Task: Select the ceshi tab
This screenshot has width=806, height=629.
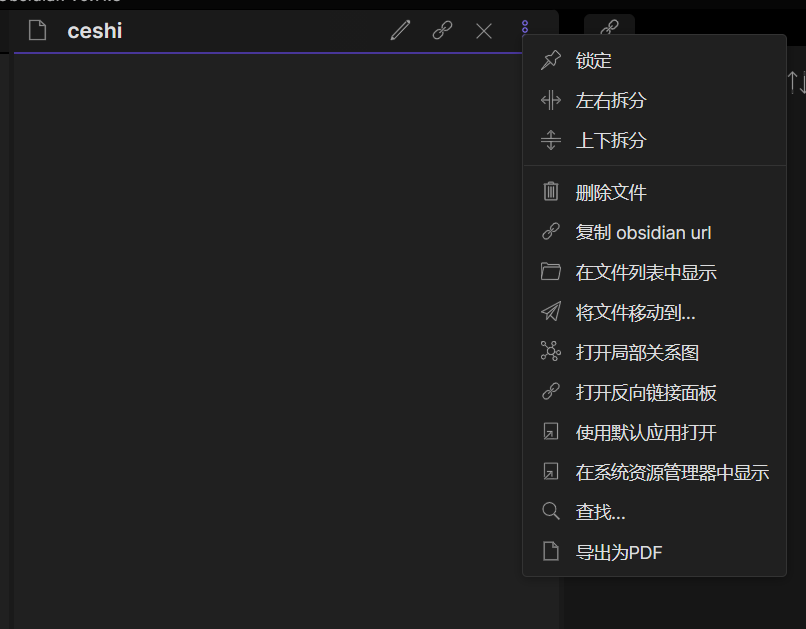Action: (95, 30)
